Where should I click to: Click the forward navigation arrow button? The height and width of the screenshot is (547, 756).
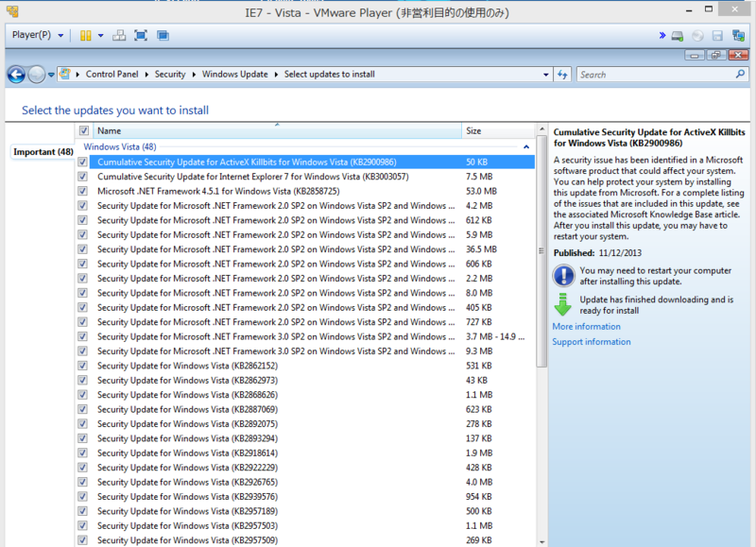coord(36,75)
